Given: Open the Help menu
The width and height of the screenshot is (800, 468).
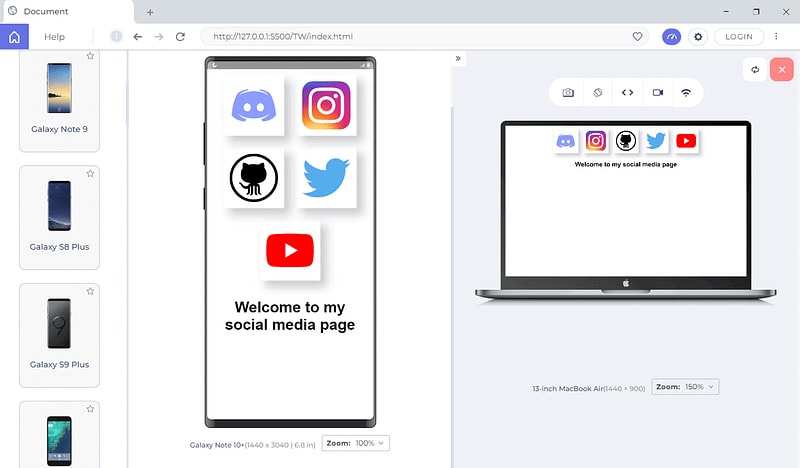Looking at the screenshot, I should pos(54,37).
